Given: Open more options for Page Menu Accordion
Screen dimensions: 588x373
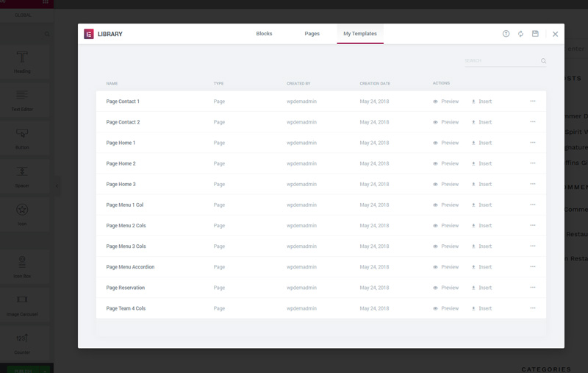Looking at the screenshot, I should click(533, 267).
